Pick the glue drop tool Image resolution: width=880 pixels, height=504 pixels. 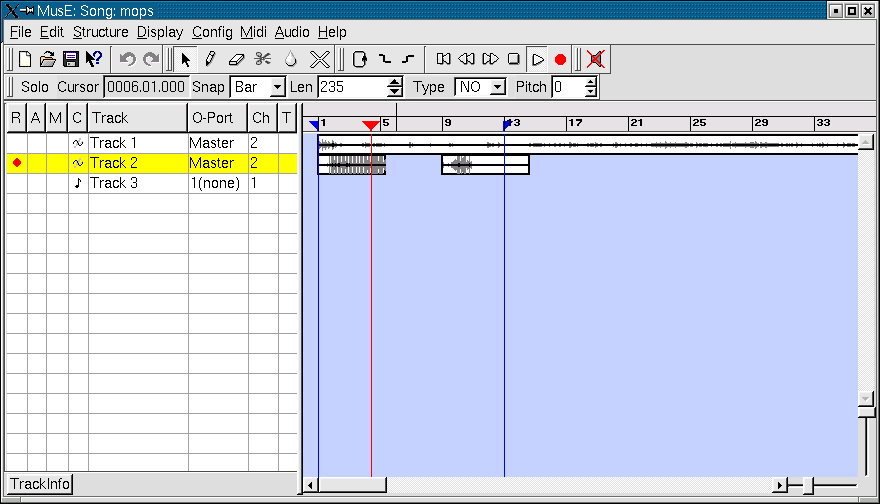point(291,59)
